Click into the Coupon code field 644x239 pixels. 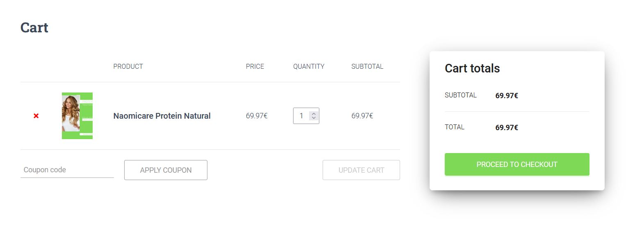click(67, 170)
